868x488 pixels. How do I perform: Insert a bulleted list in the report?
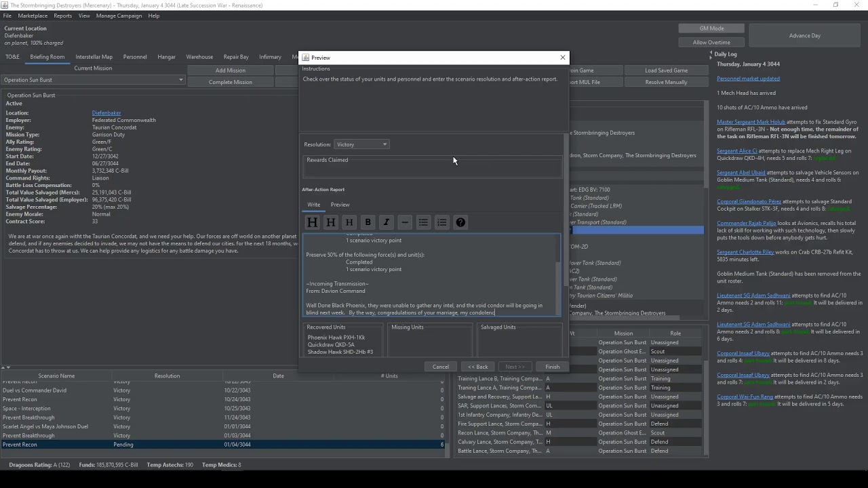point(423,222)
